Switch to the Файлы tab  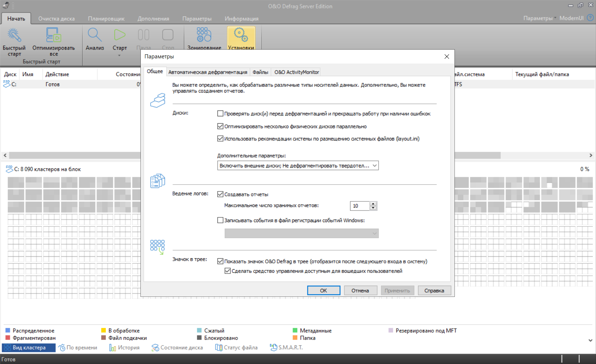(260, 72)
